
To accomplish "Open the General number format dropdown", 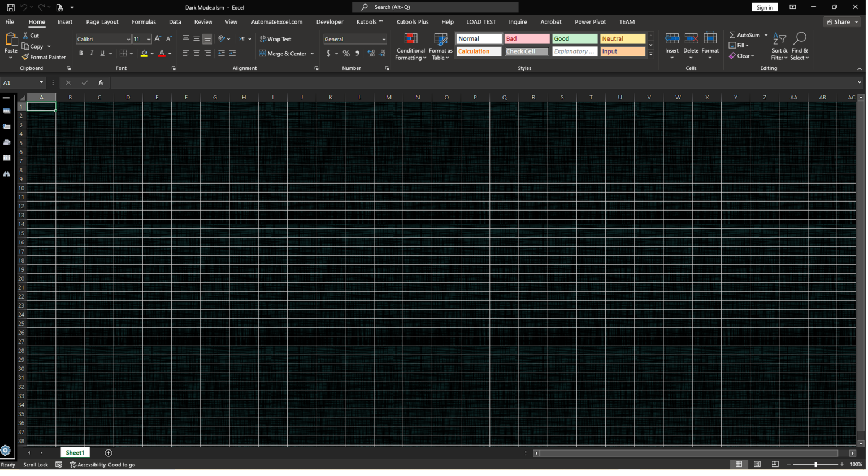I will click(x=384, y=40).
